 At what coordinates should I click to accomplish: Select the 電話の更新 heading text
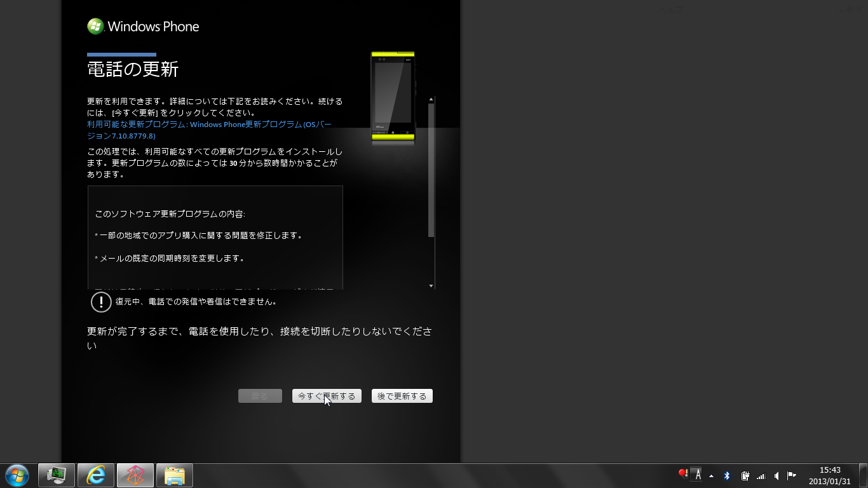click(133, 69)
